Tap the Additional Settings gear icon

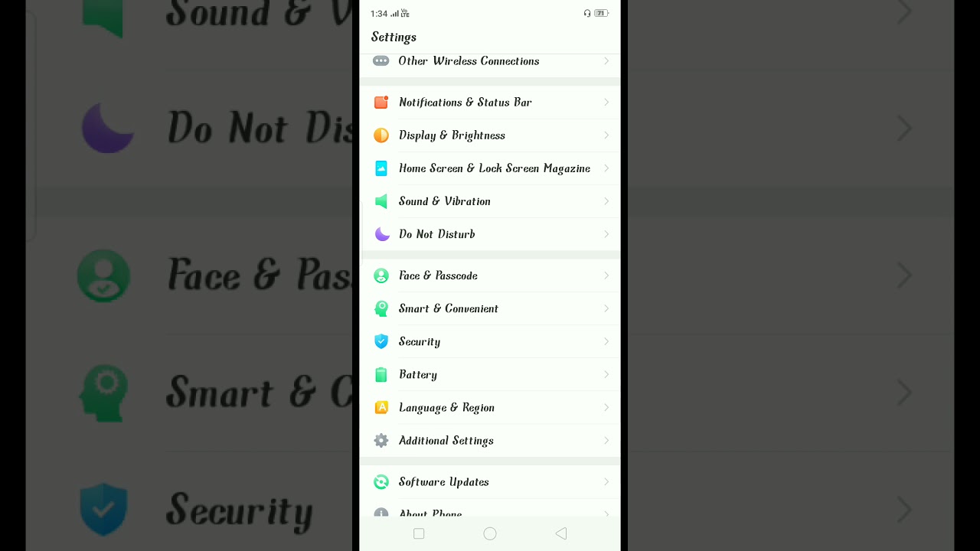381,440
